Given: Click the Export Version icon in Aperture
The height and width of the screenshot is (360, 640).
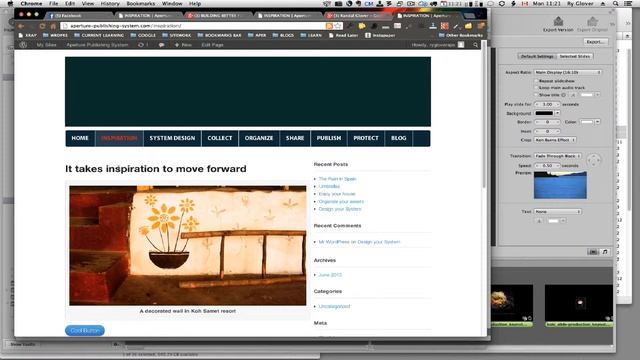Looking at the screenshot, I should (558, 21).
